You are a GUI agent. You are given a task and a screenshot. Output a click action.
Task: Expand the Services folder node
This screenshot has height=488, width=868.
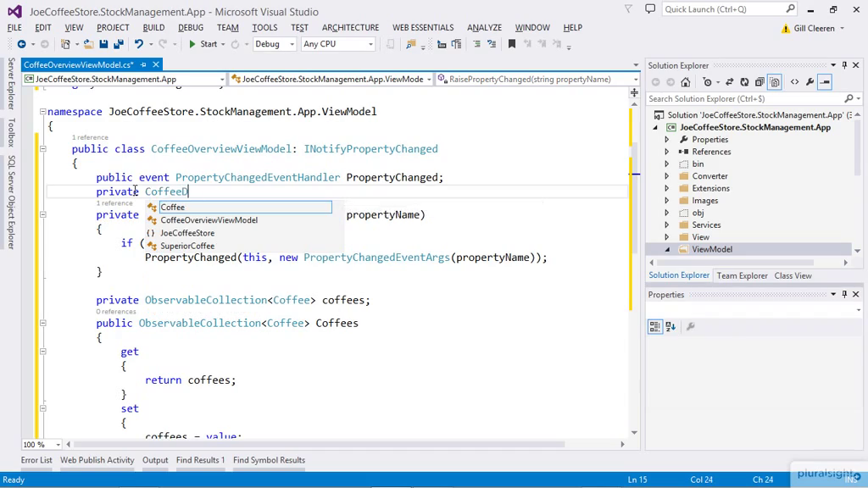coord(667,225)
